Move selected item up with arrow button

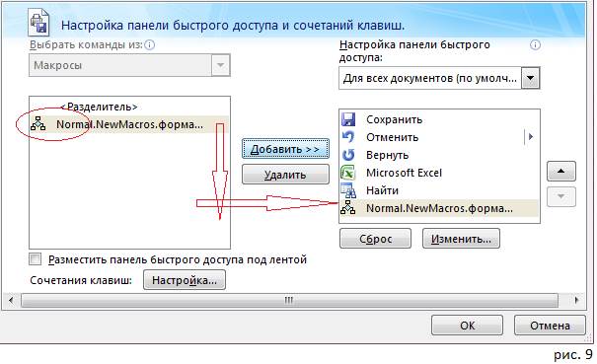pyautogui.click(x=561, y=172)
